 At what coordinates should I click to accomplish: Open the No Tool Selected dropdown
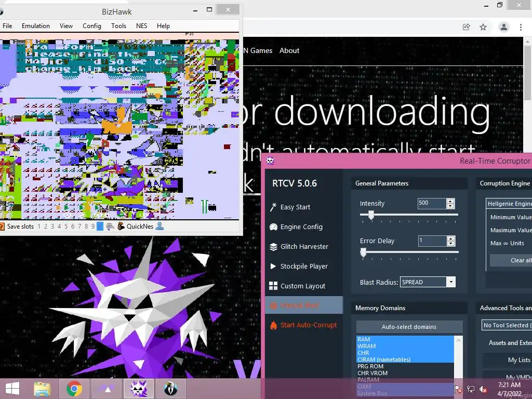(x=507, y=325)
